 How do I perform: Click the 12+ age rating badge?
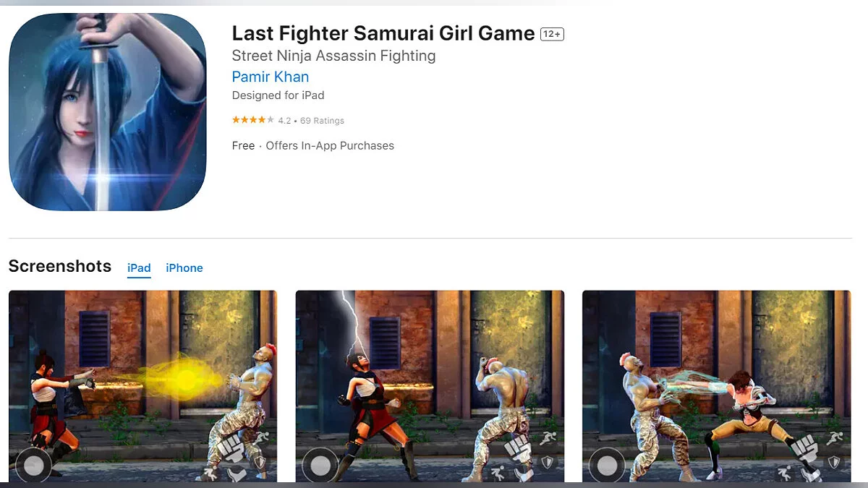tap(552, 34)
